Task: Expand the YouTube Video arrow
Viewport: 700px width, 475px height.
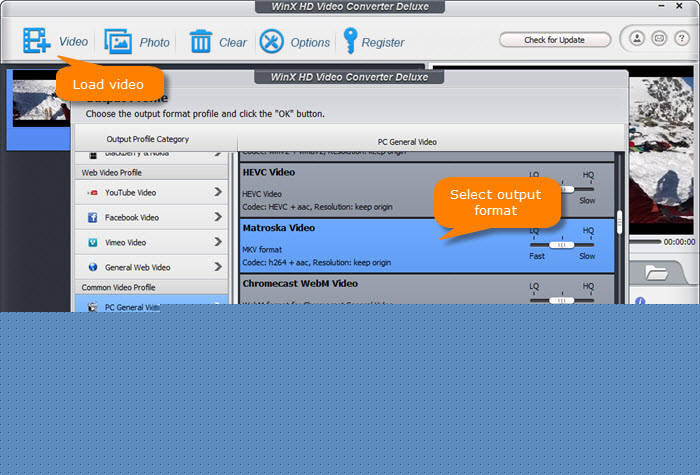Action: pyautogui.click(x=218, y=192)
